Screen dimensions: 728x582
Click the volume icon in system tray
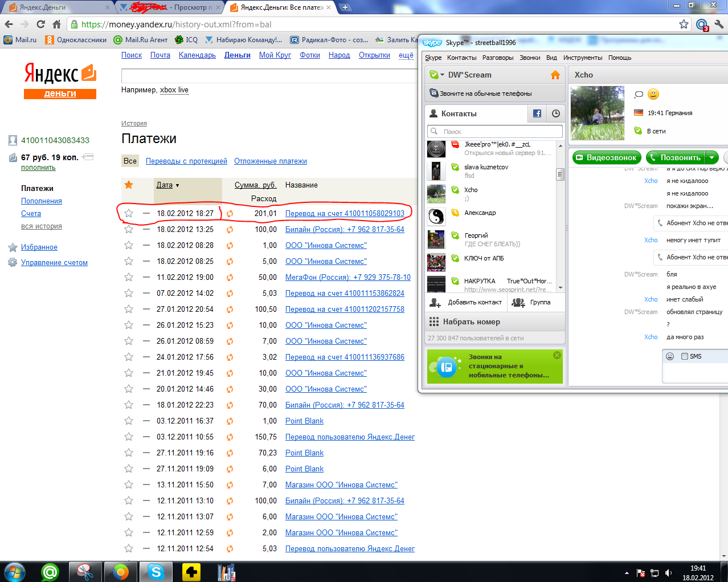pyautogui.click(x=668, y=573)
